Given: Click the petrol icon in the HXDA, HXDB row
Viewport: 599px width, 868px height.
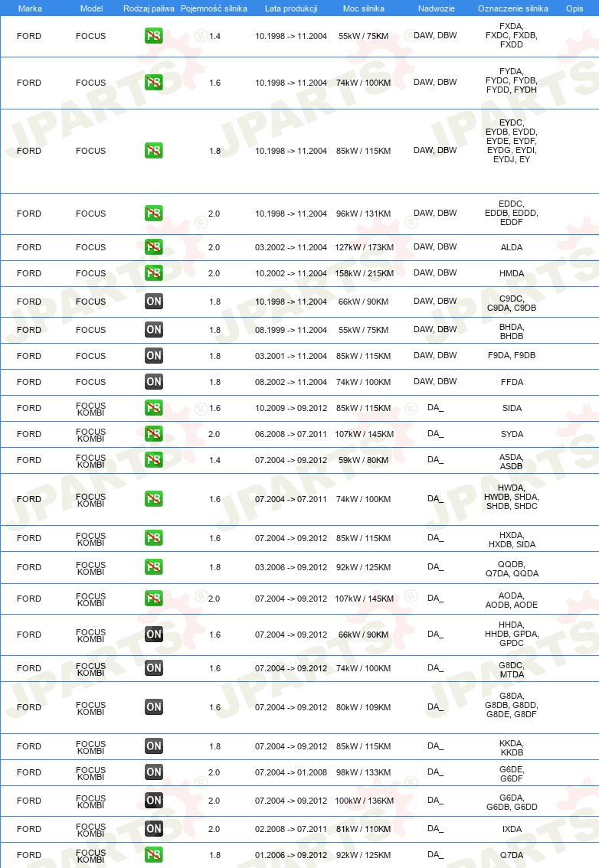Looking at the screenshot, I should [153, 538].
